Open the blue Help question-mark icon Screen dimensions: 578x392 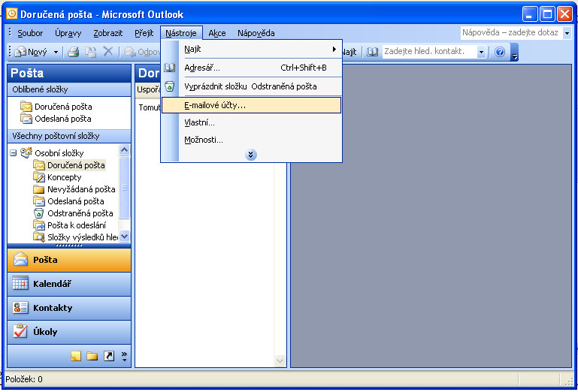500,52
